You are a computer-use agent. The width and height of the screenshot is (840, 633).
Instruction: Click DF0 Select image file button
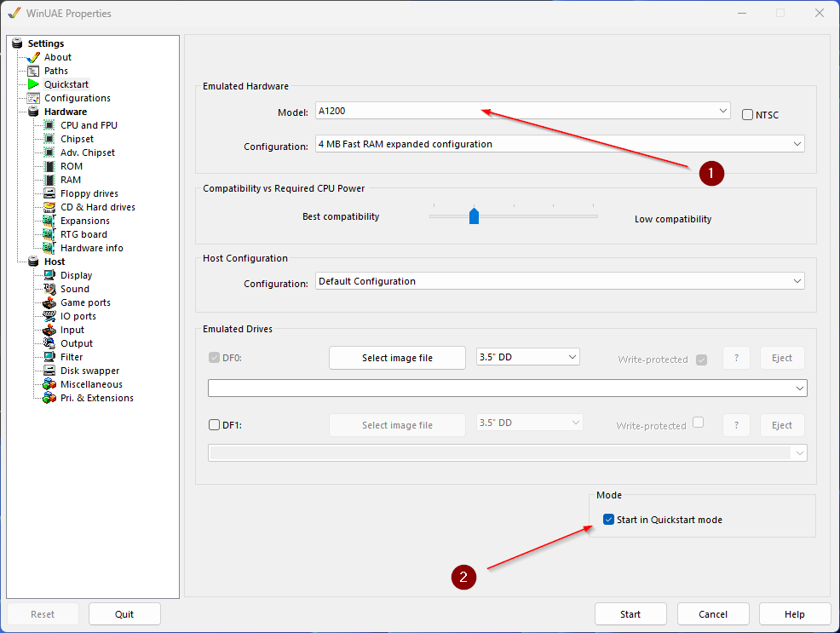(397, 358)
